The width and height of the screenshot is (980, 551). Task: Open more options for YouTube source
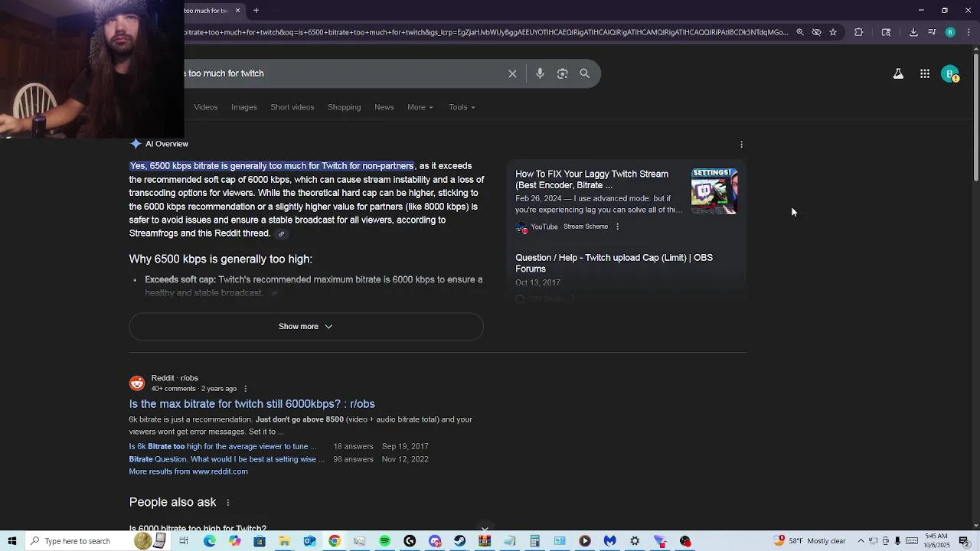617,227
